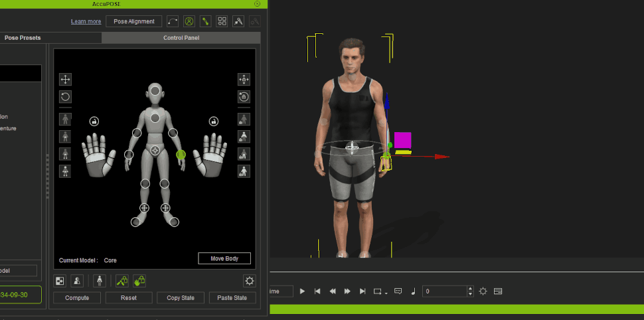Toggle lock above the right hand diagram
Viewport: 644px width, 320px height.
pyautogui.click(x=213, y=121)
